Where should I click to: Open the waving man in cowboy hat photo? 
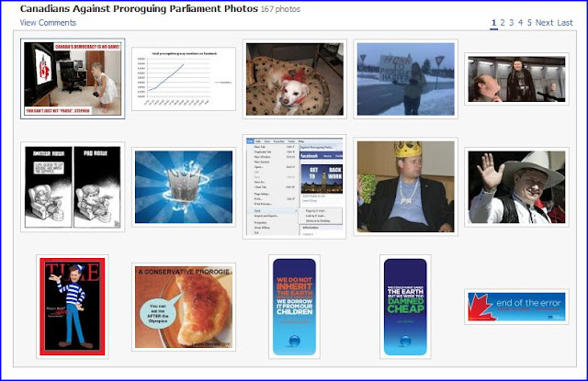516,187
